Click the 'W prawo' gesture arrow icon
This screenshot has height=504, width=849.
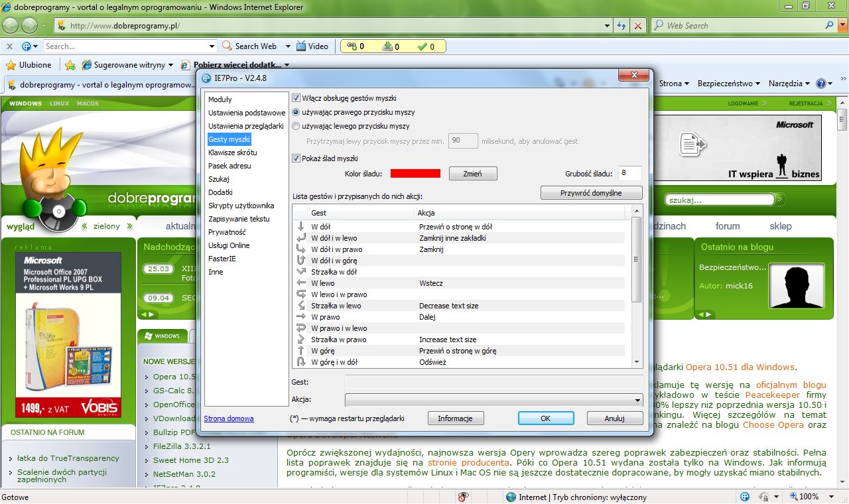click(x=300, y=317)
